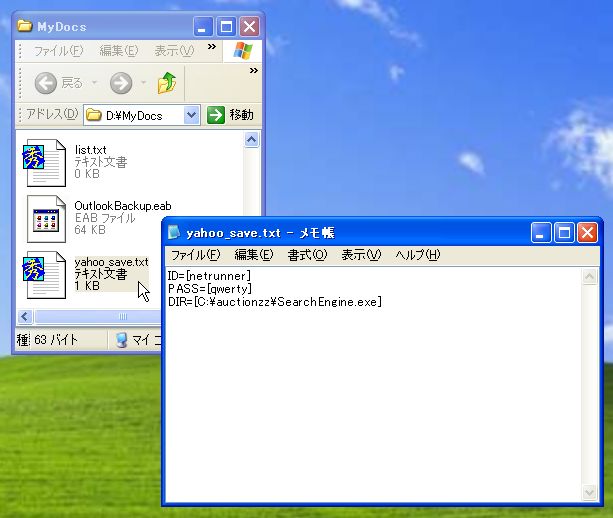The width and height of the screenshot is (613, 518).
Task: Close the MyDocs explorer window
Action: [249, 27]
